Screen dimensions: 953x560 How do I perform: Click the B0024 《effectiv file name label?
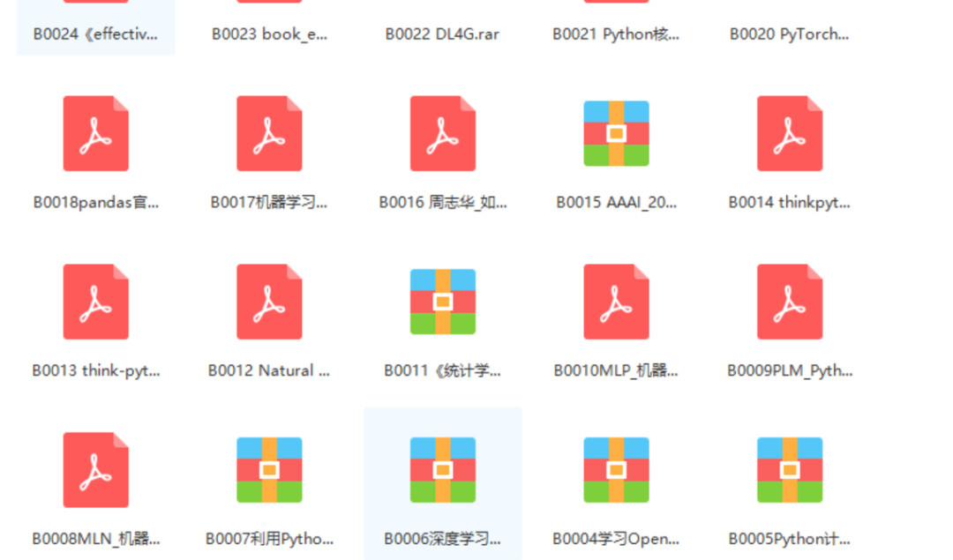click(x=94, y=34)
